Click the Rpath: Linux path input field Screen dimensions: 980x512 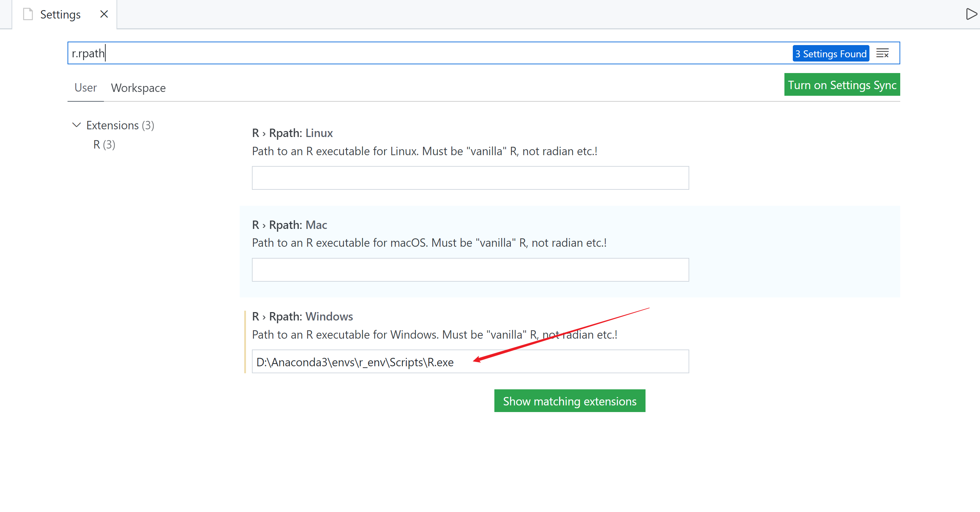point(470,178)
